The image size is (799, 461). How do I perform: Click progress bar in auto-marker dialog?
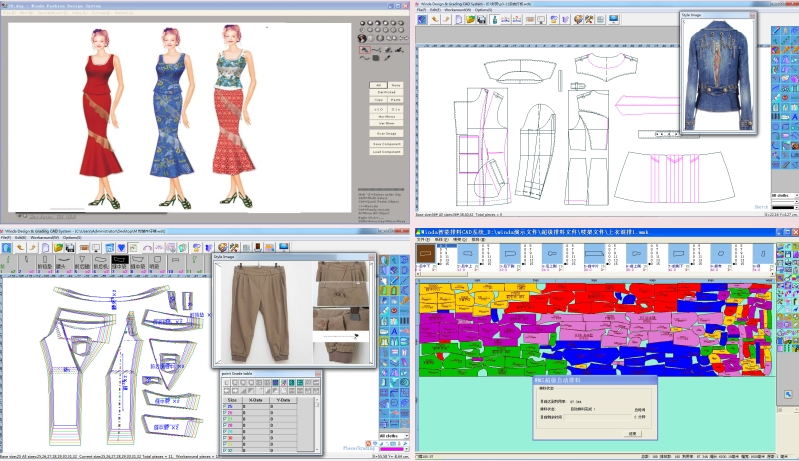(598, 417)
